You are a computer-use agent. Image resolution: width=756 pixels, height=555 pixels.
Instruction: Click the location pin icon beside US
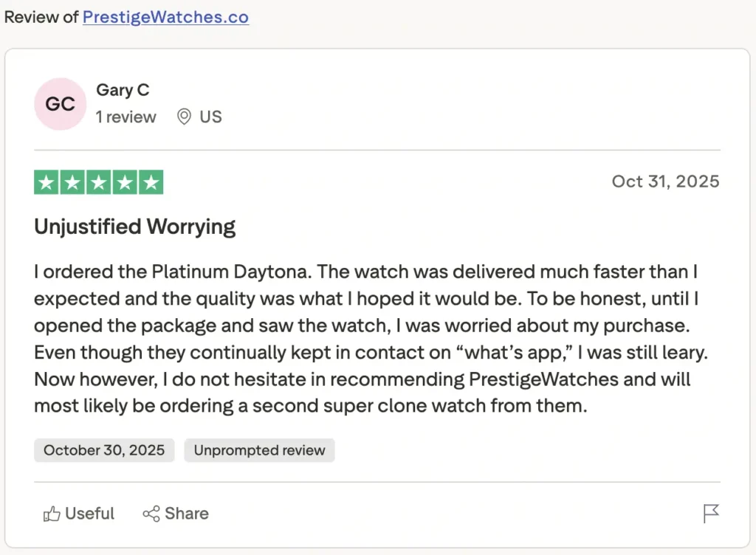tap(183, 117)
